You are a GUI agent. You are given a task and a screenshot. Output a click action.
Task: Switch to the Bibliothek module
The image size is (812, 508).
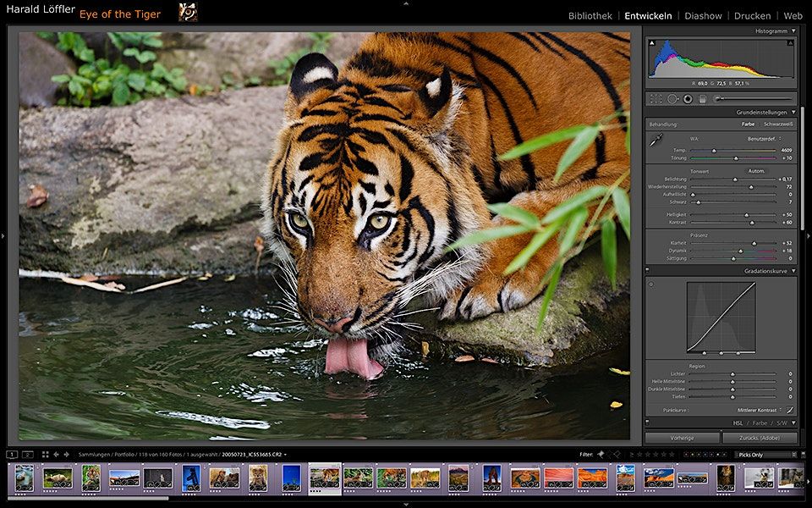[590, 15]
